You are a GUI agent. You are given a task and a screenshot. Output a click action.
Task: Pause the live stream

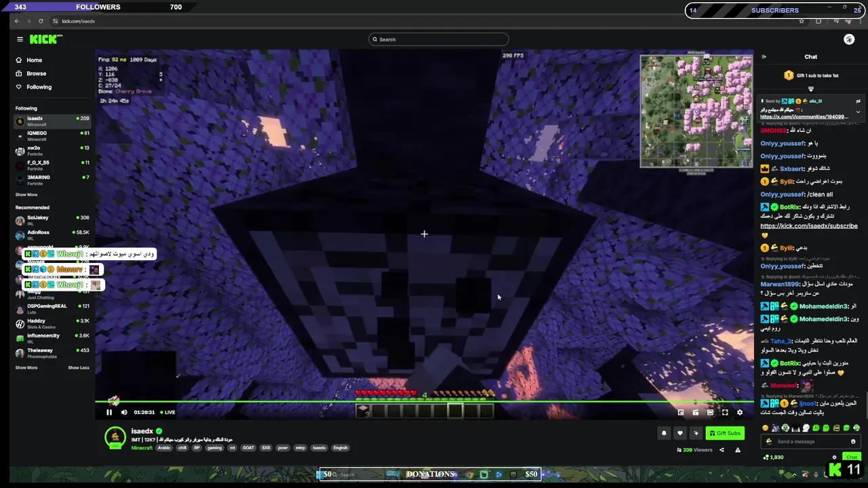[108, 412]
